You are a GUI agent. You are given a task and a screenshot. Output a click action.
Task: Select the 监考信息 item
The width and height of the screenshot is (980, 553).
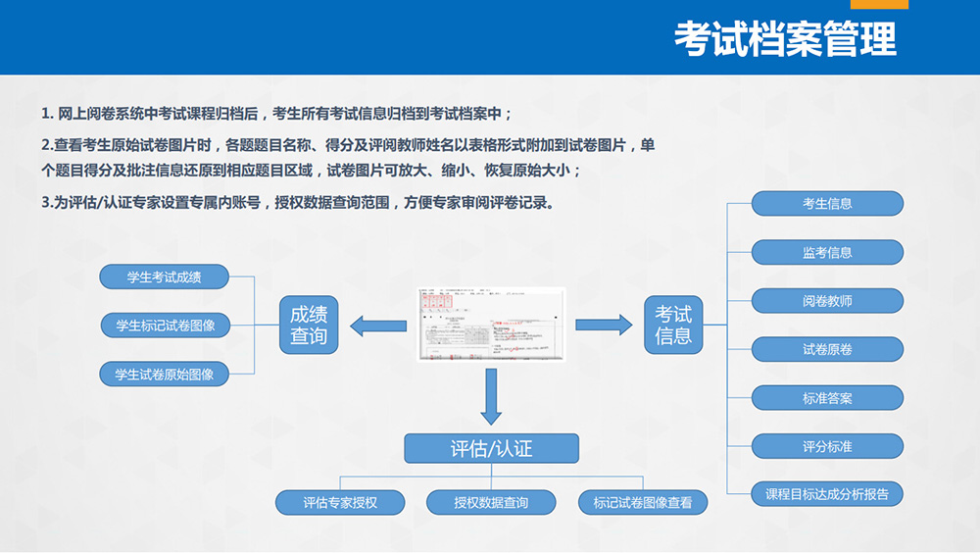[x=827, y=252]
